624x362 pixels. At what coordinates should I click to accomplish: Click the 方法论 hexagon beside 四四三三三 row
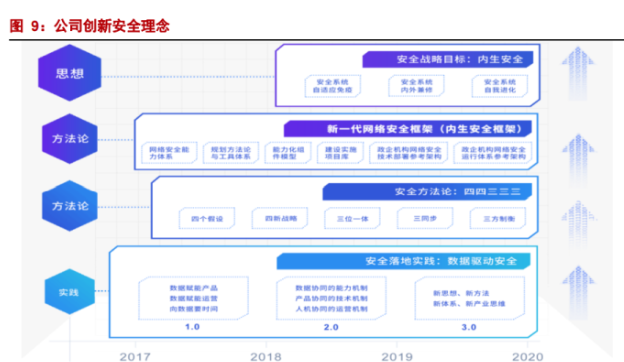tap(70, 206)
